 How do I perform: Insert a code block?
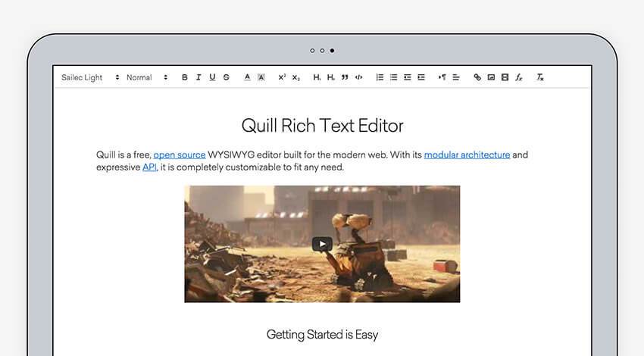click(x=358, y=77)
